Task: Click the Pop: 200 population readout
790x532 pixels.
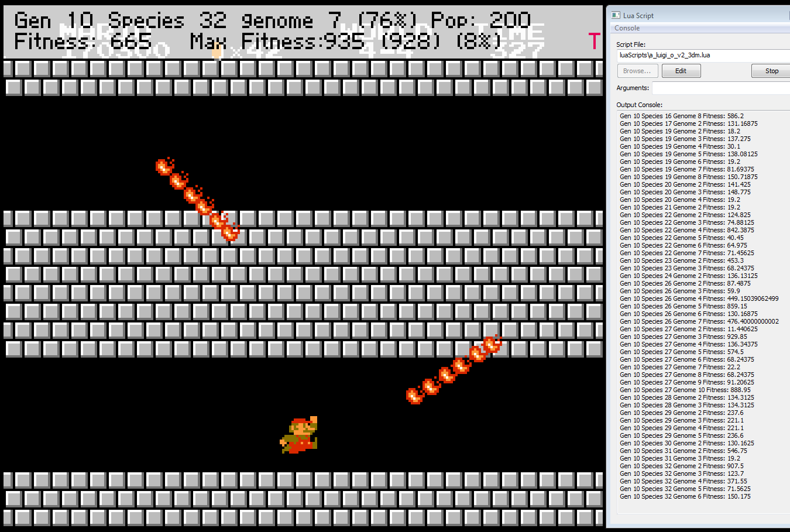Action: (x=480, y=20)
